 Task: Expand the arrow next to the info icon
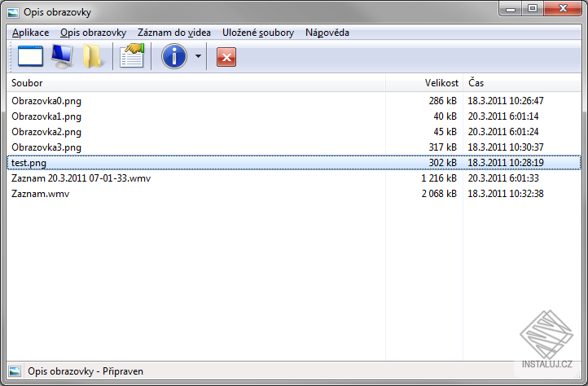[198, 56]
